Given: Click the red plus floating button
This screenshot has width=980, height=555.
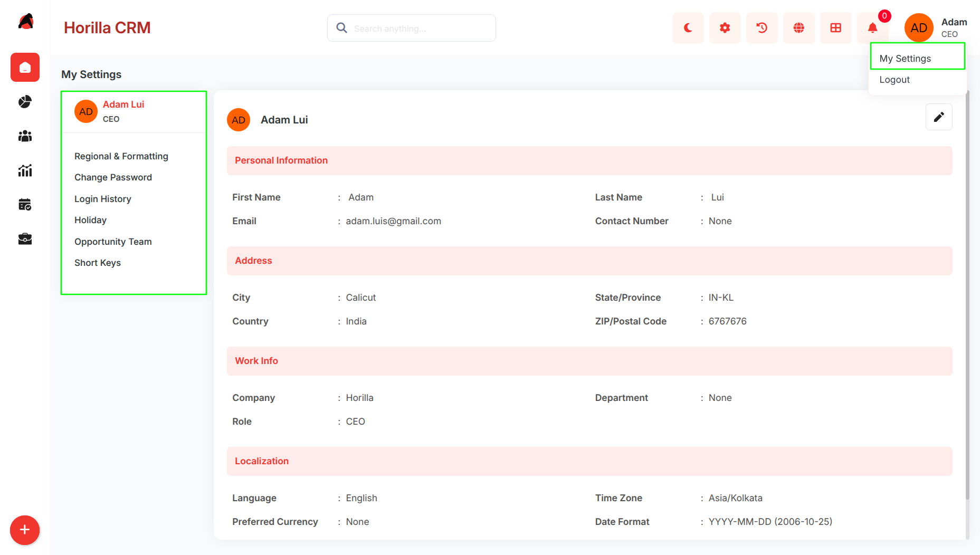Looking at the screenshot, I should (x=25, y=530).
